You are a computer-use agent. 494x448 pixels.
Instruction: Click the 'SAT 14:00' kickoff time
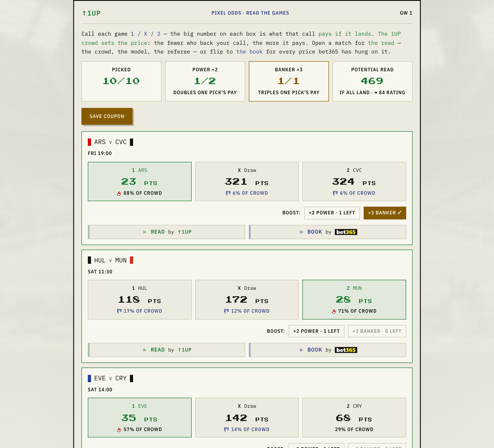click(x=100, y=390)
